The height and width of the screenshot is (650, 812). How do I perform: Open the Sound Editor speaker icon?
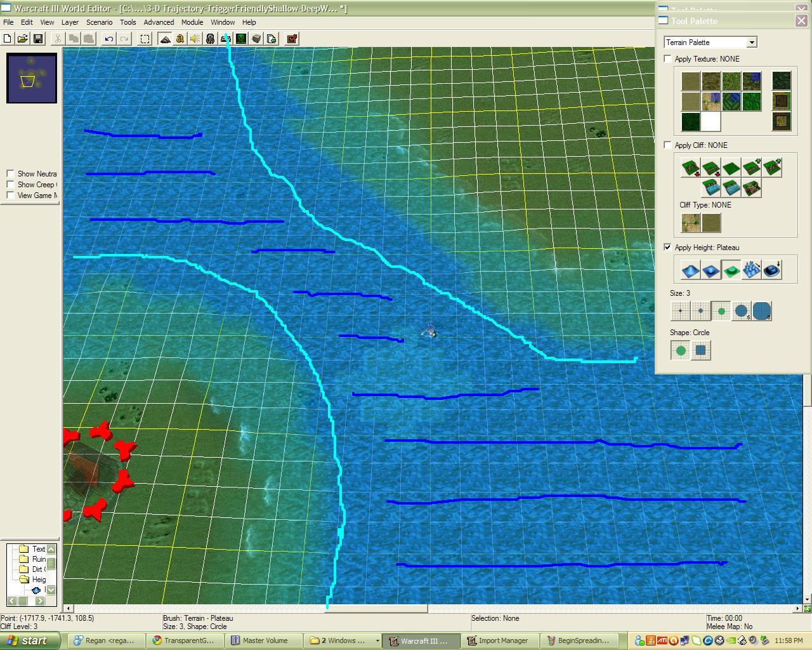coord(195,39)
